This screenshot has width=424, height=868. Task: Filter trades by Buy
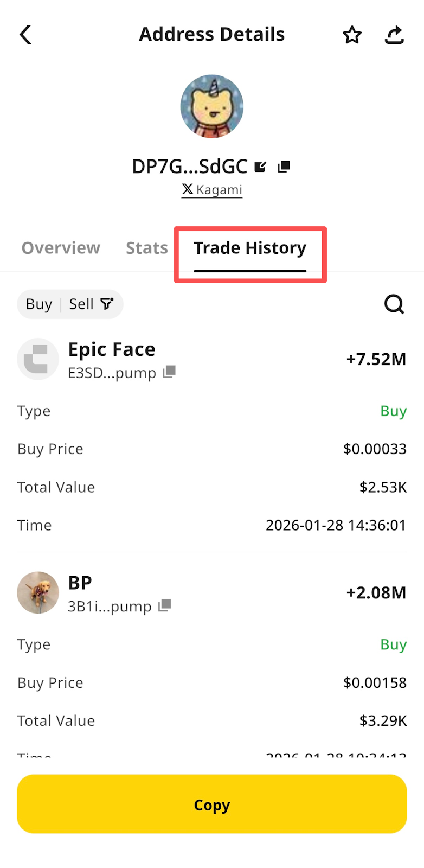pos(39,304)
